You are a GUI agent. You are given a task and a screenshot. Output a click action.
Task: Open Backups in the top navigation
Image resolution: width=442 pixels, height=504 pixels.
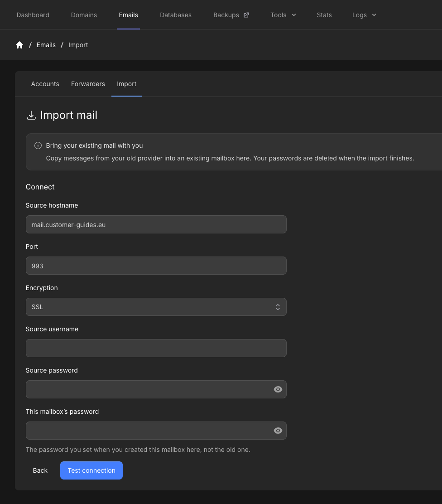click(x=226, y=15)
